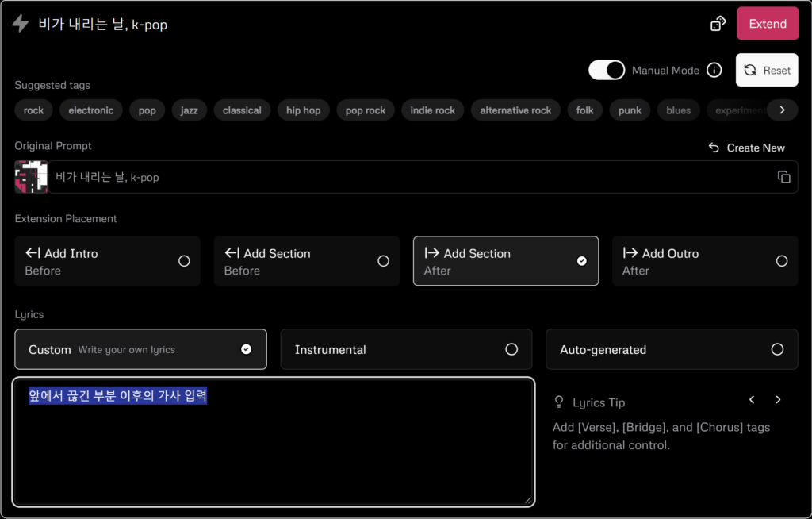Select Add Intro Before placement

107,261
